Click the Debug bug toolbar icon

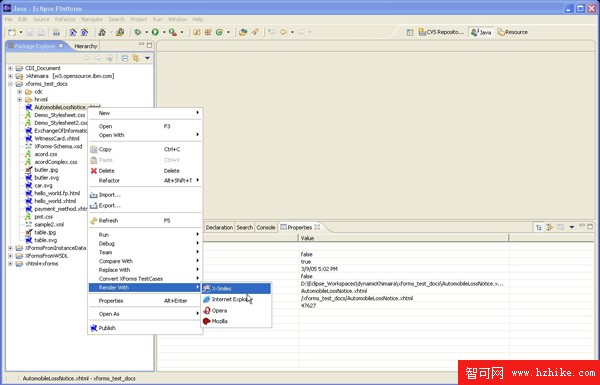pyautogui.click(x=138, y=33)
